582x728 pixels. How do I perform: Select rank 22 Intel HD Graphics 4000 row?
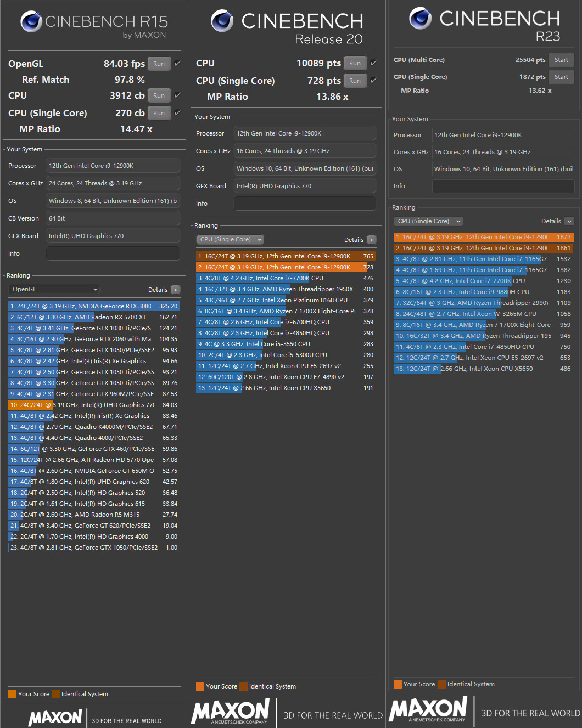94,537
